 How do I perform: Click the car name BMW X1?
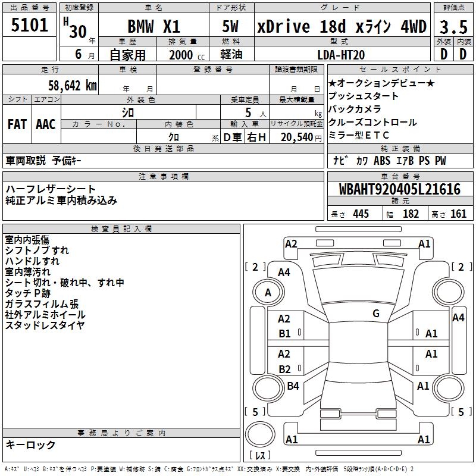pos(154,27)
